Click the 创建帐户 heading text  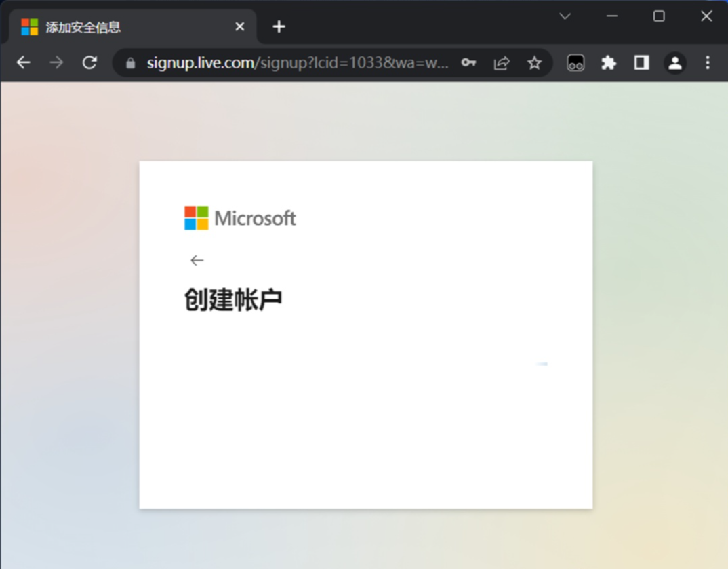click(233, 299)
